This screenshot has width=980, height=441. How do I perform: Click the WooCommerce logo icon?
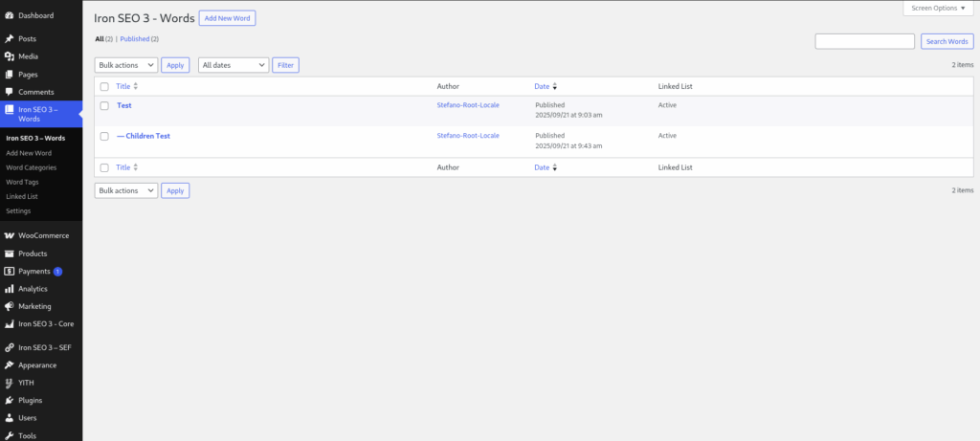9,235
